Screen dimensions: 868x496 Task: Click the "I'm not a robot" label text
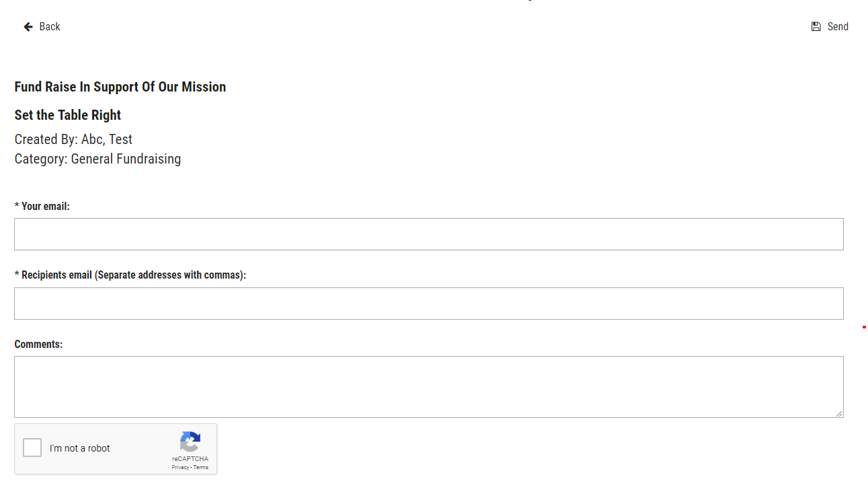(79, 448)
